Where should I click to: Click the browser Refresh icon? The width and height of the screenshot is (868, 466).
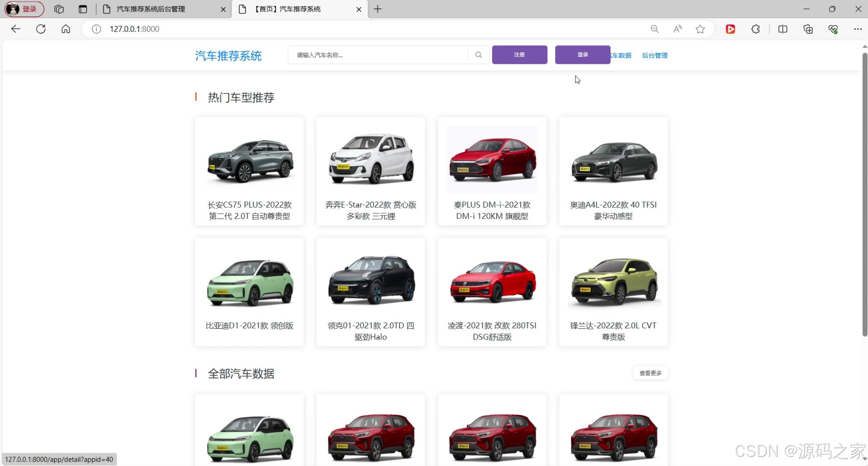(41, 29)
